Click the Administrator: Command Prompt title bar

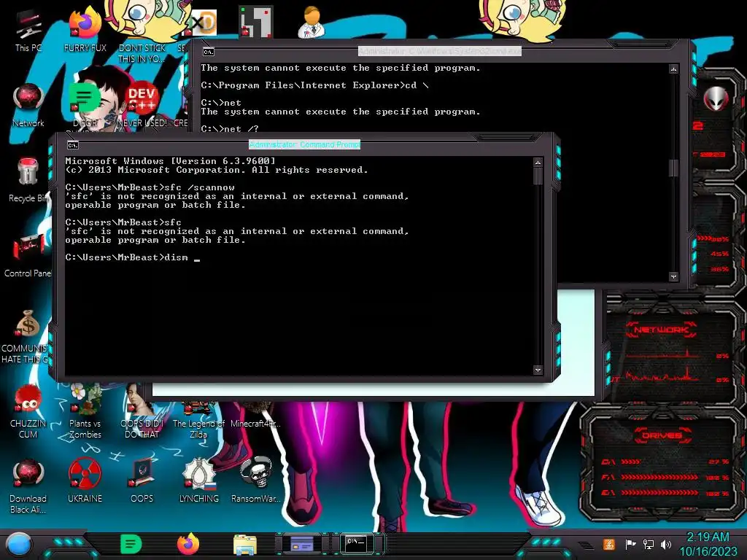click(x=304, y=144)
